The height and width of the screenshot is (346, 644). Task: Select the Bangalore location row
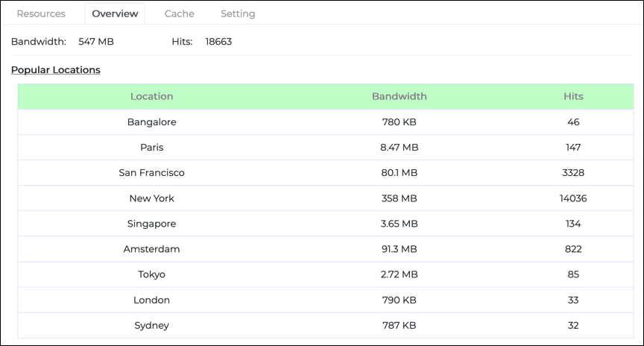click(151, 122)
